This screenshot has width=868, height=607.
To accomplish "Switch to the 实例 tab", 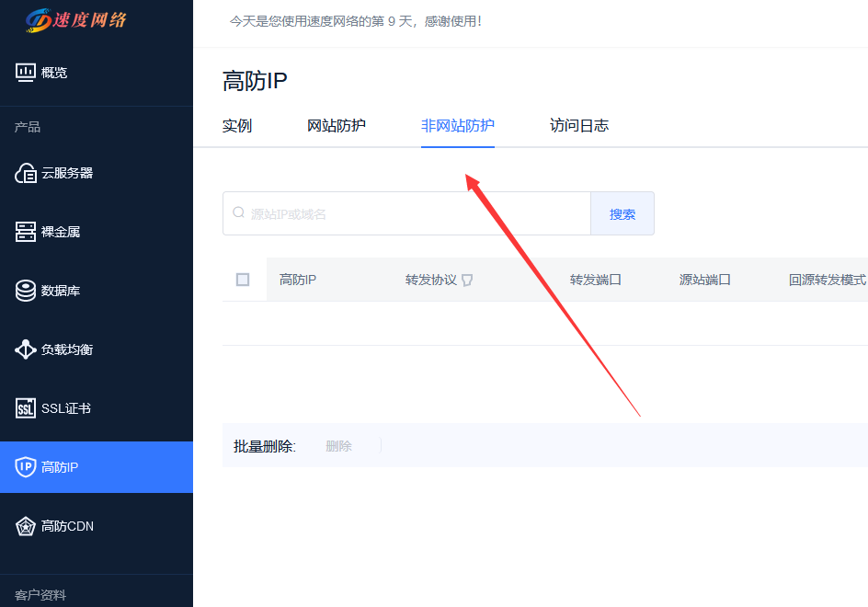I will click(237, 126).
